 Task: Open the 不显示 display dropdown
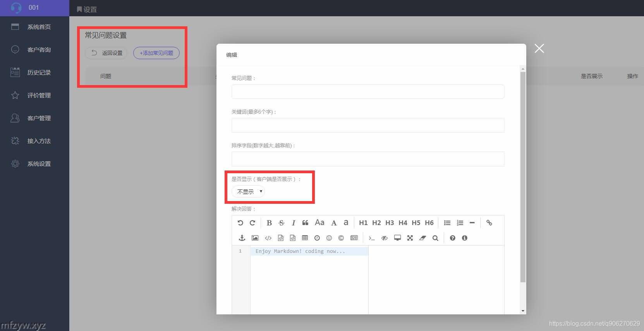[x=249, y=191]
